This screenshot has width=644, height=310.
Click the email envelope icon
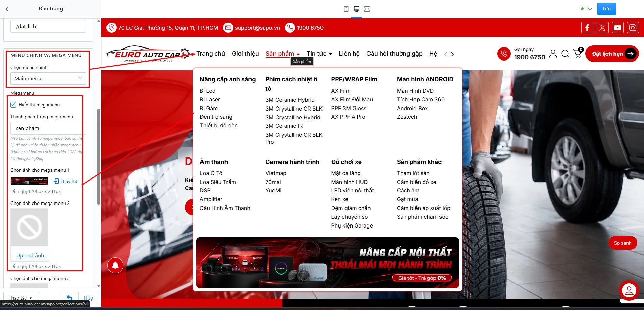coord(228,28)
